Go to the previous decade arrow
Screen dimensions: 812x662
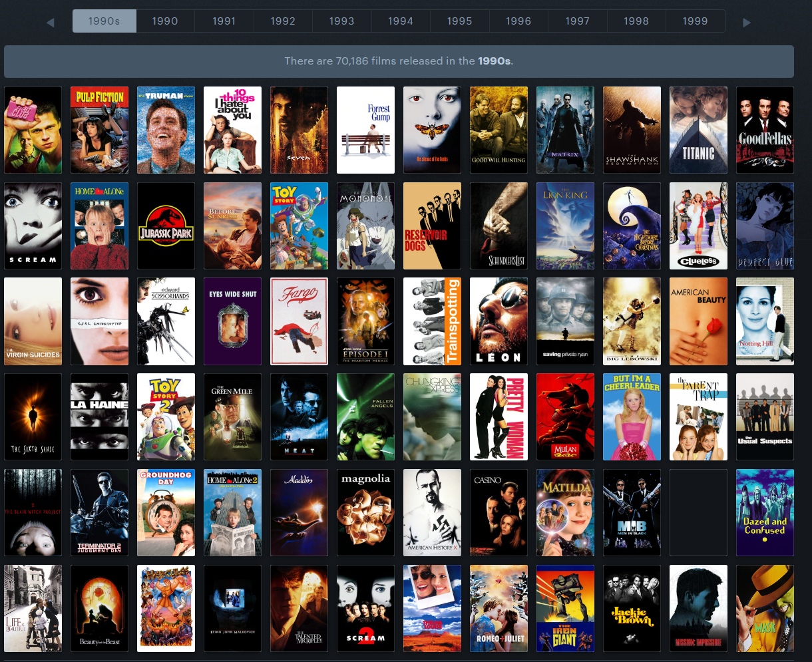pyautogui.click(x=50, y=23)
